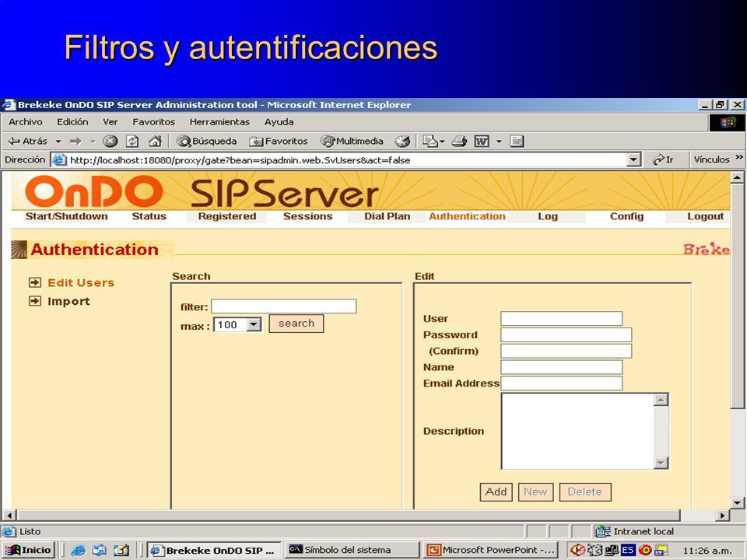Expand the Atrás history dropdown arrow

coord(58,142)
